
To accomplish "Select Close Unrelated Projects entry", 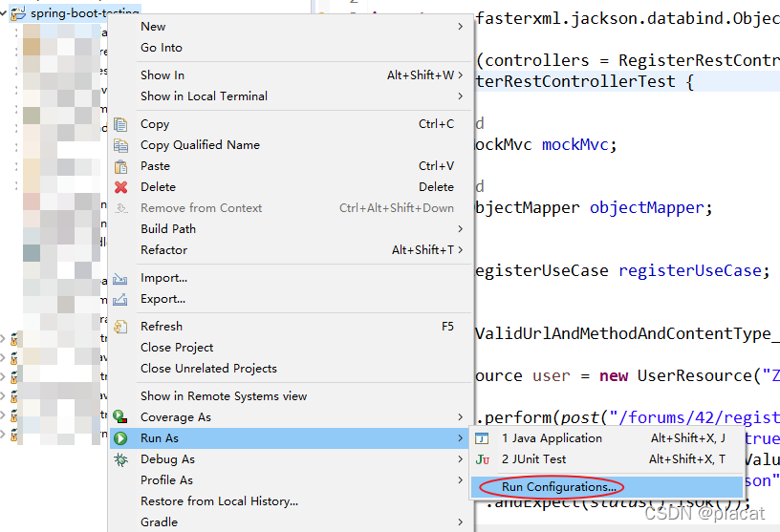I will point(291,369).
